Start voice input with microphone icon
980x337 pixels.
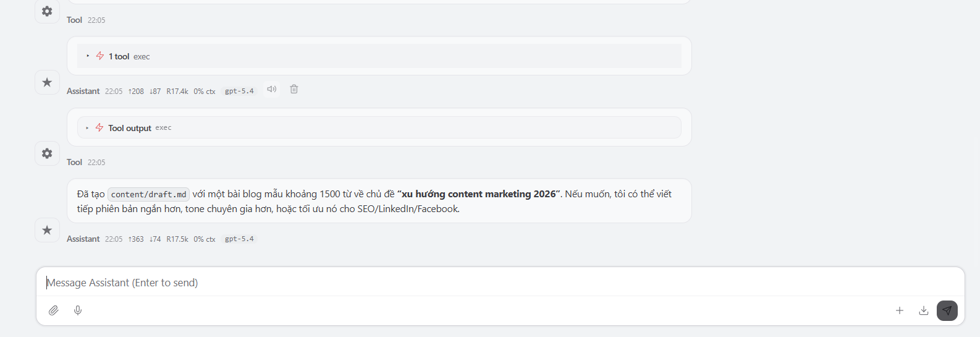coord(78,310)
